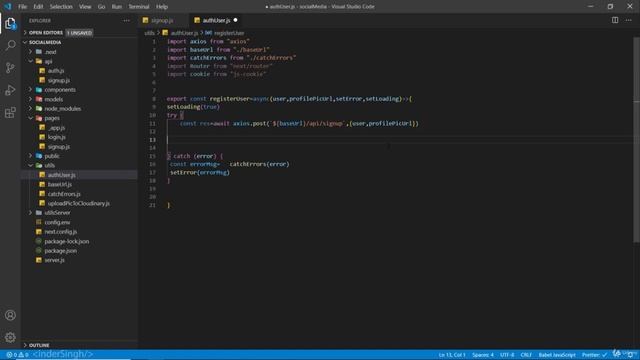Change indentation via Spaces: 4
640x360 pixels.
[483, 355]
